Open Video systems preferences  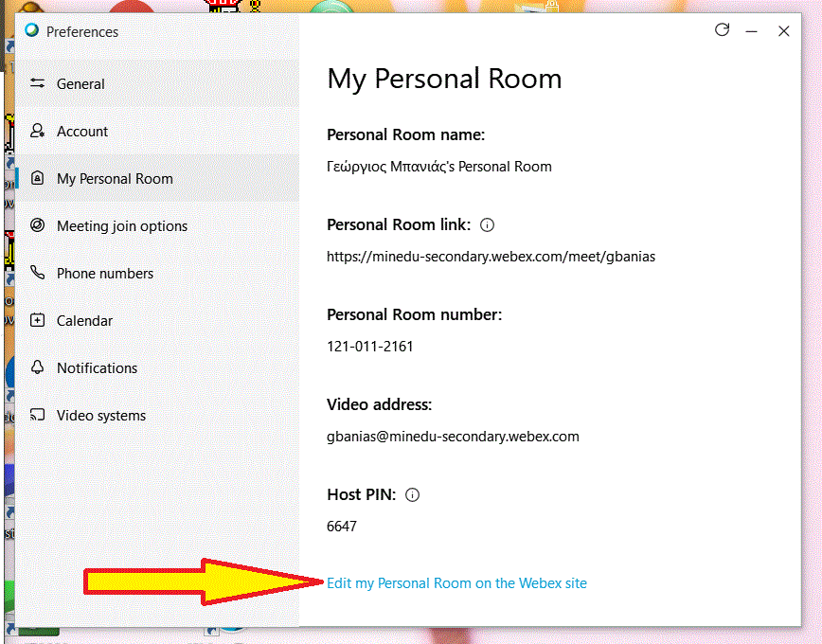157,416
